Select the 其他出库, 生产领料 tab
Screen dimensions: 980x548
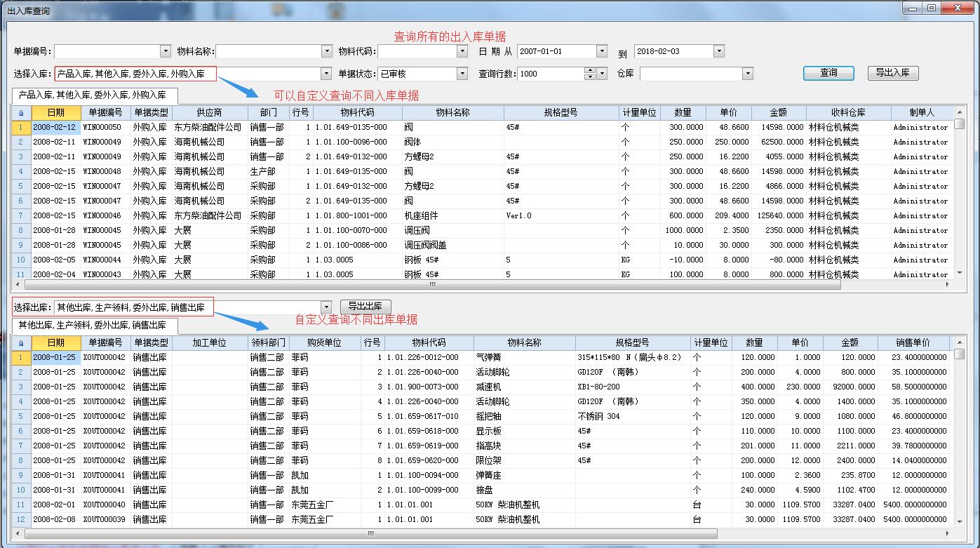94,326
